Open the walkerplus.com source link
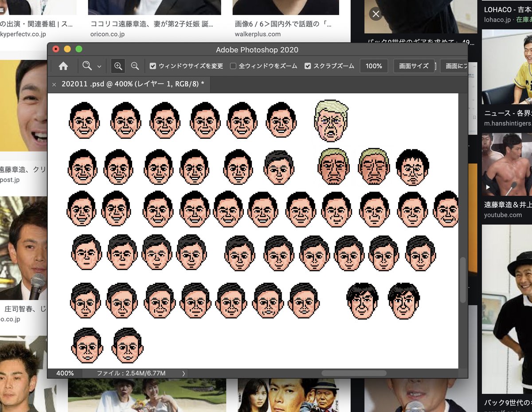 (x=258, y=34)
